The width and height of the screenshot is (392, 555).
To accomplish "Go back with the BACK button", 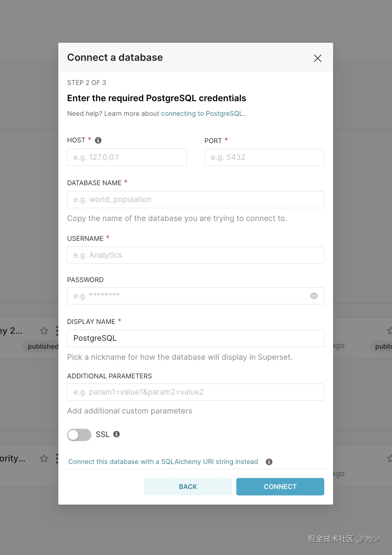I will (188, 487).
